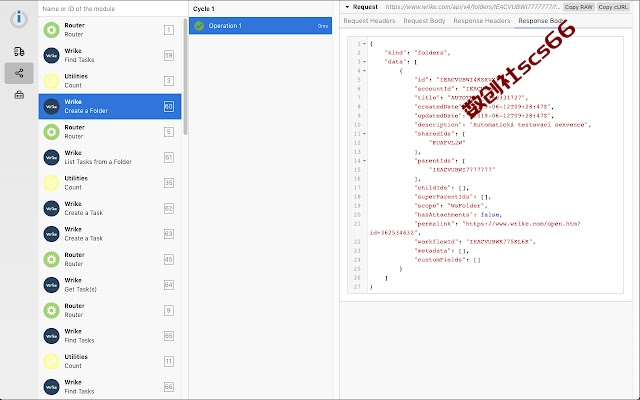The image size is (640, 400).
Task: Click the request URL text
Action: coord(473,7)
